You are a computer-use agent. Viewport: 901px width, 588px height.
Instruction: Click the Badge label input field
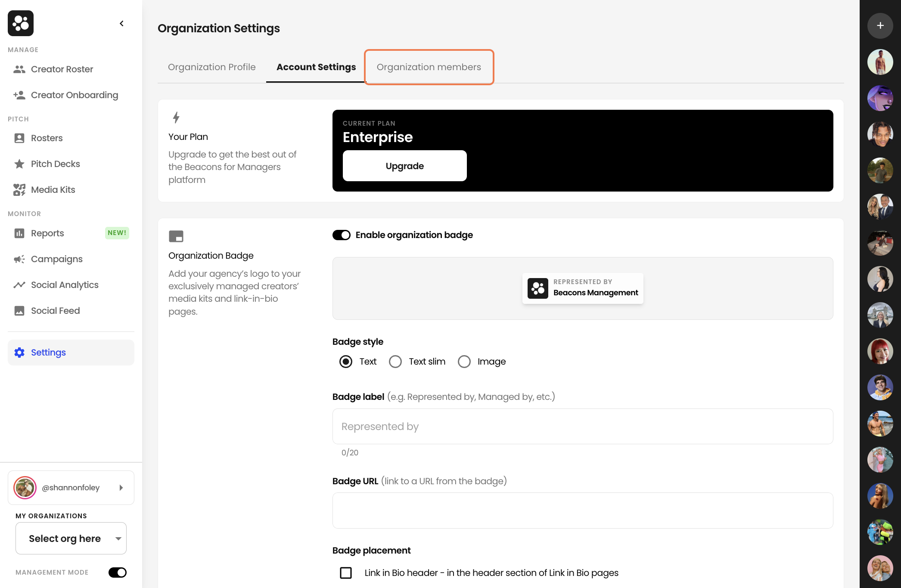[x=583, y=427]
